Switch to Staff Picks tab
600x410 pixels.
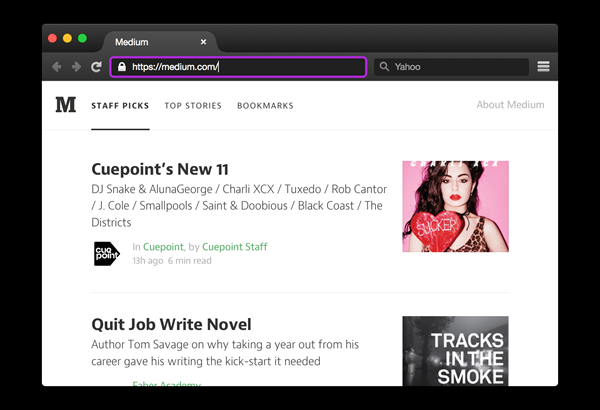[120, 106]
